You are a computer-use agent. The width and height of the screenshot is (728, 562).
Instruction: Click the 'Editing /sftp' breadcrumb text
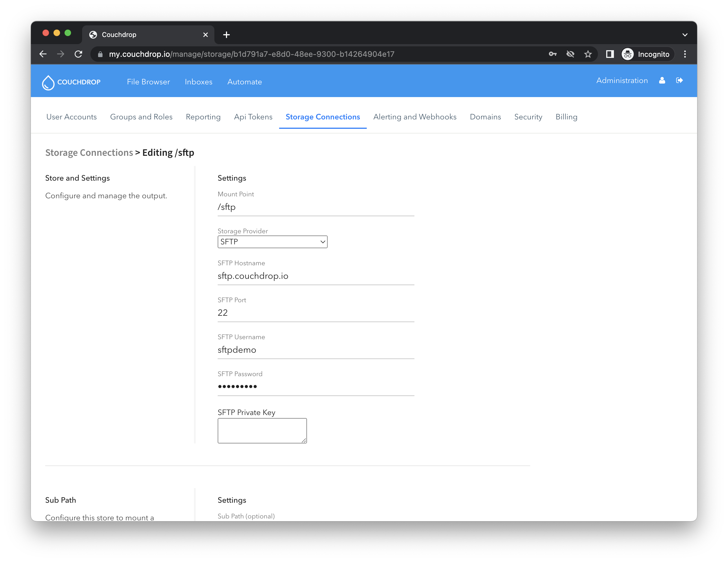click(x=168, y=152)
